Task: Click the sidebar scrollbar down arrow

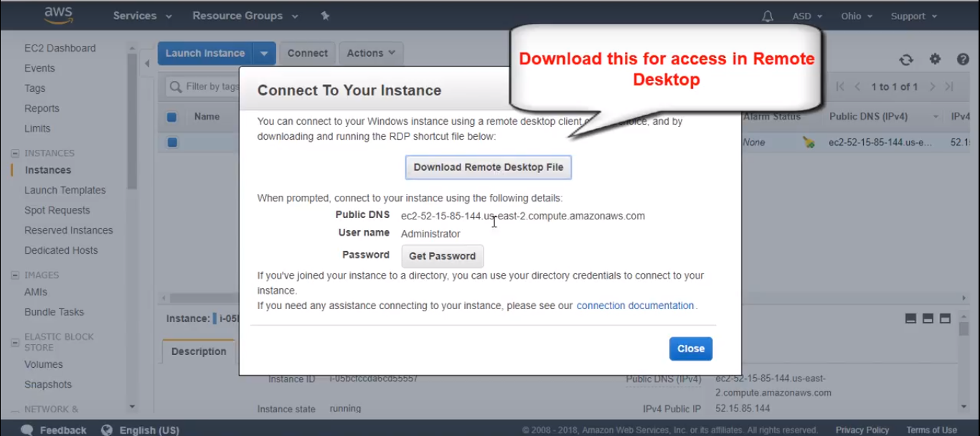Action: click(132, 407)
